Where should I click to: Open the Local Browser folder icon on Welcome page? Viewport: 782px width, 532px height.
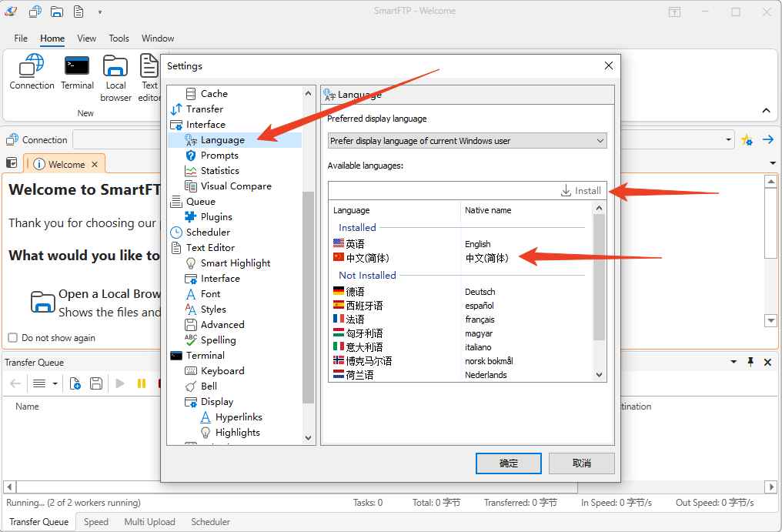tap(43, 302)
